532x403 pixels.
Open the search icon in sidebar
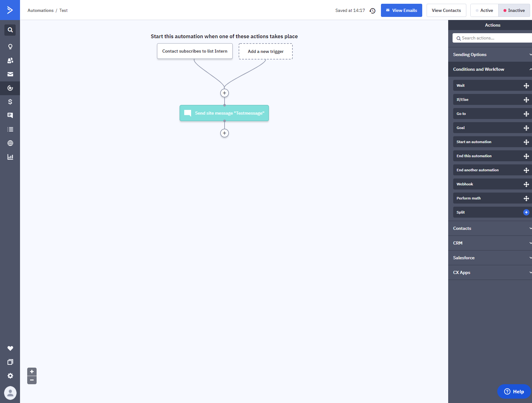10,30
